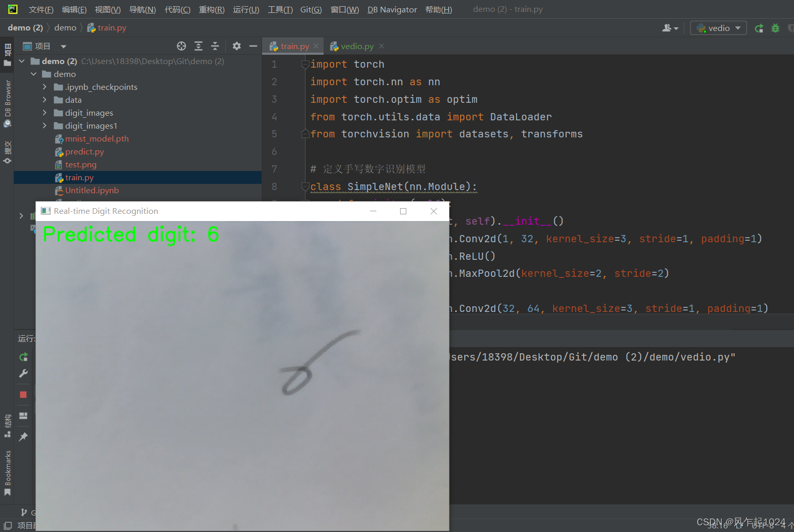Open the 结构 structure sidebar tab

[7, 426]
